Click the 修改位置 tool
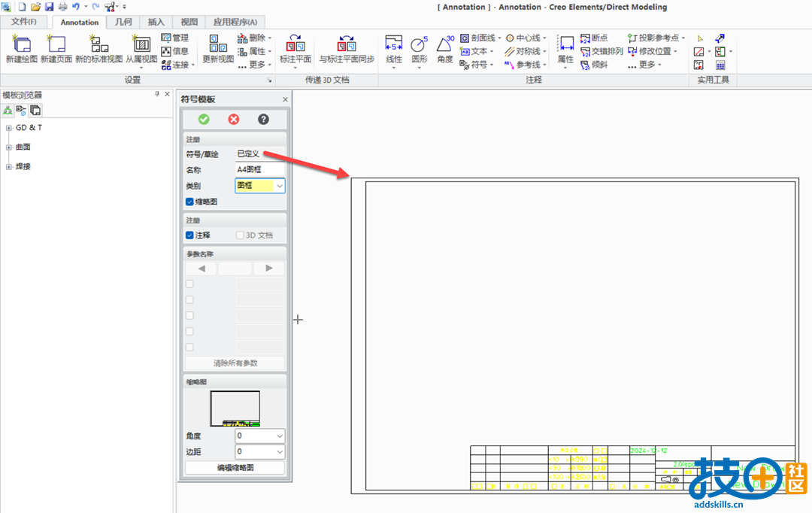812x513 pixels. [650, 51]
